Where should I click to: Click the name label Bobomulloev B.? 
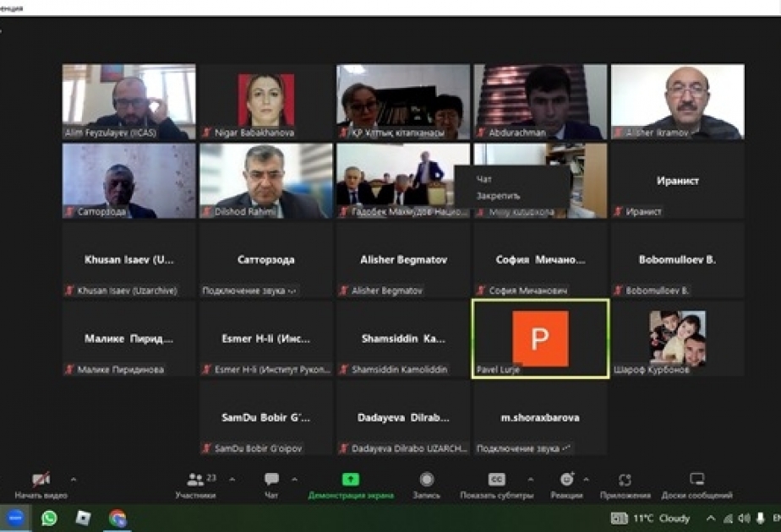(x=658, y=290)
